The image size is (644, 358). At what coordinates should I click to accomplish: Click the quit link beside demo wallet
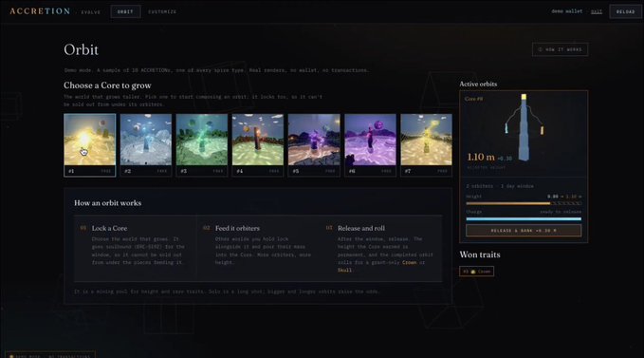[597, 11]
